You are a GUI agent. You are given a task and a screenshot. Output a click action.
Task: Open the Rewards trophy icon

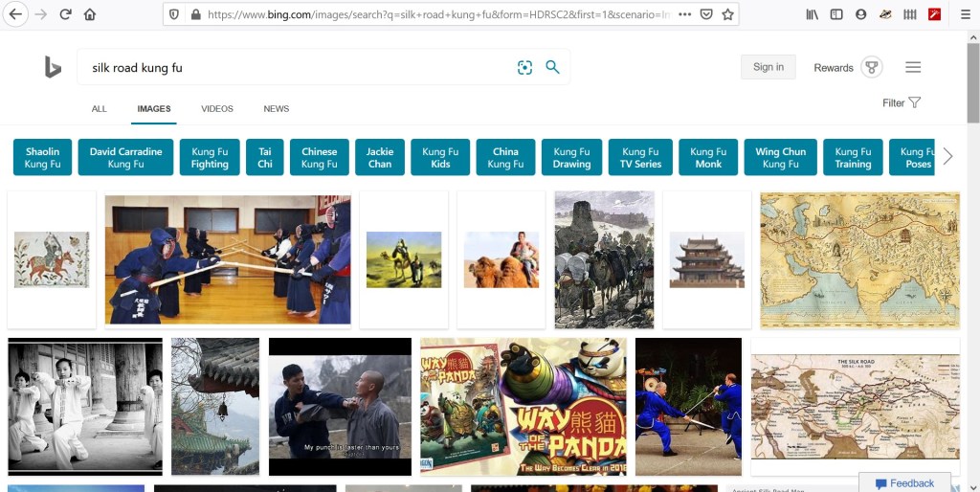click(870, 67)
